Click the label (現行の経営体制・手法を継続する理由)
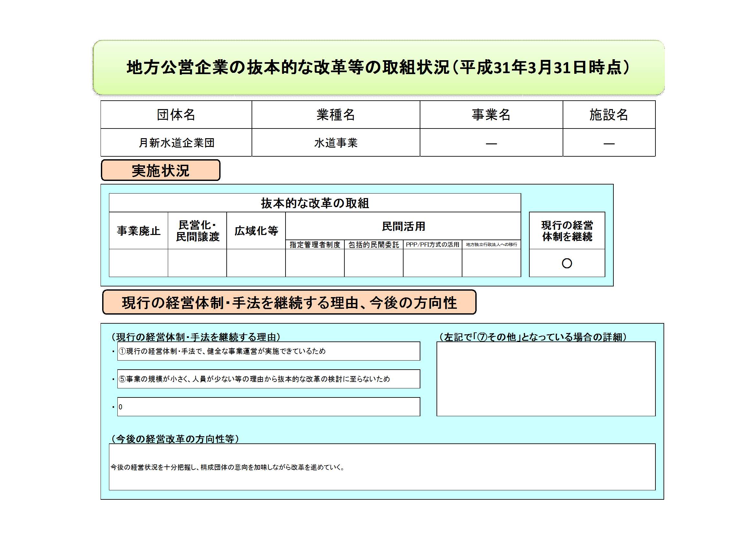The image size is (756, 535). coord(196,337)
